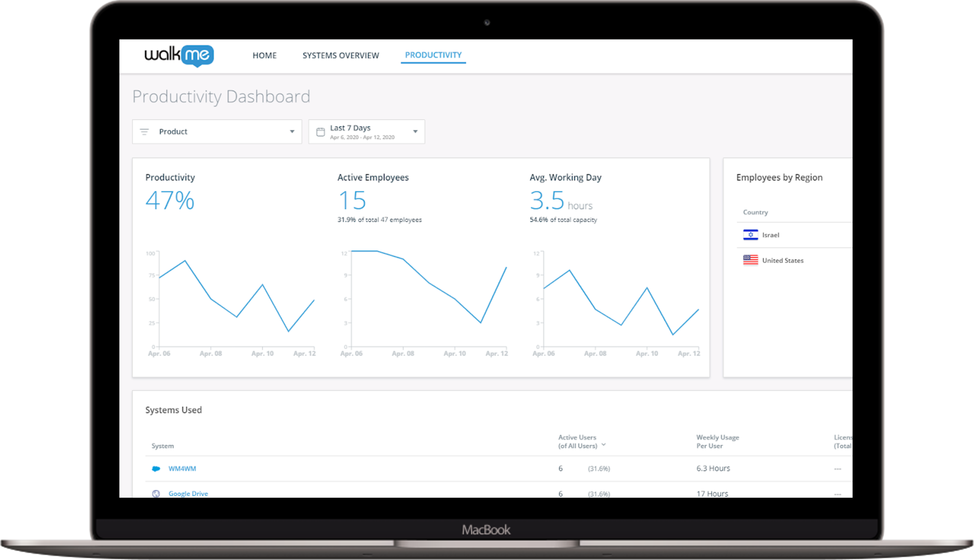
Task: Switch to SYSTEMS OVERVIEW tab
Action: [341, 56]
